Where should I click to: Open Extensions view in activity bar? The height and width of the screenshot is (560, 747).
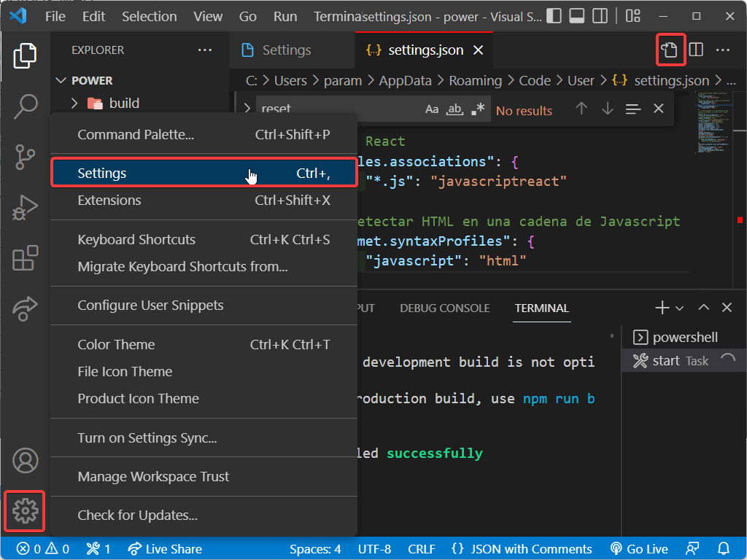[x=26, y=258]
